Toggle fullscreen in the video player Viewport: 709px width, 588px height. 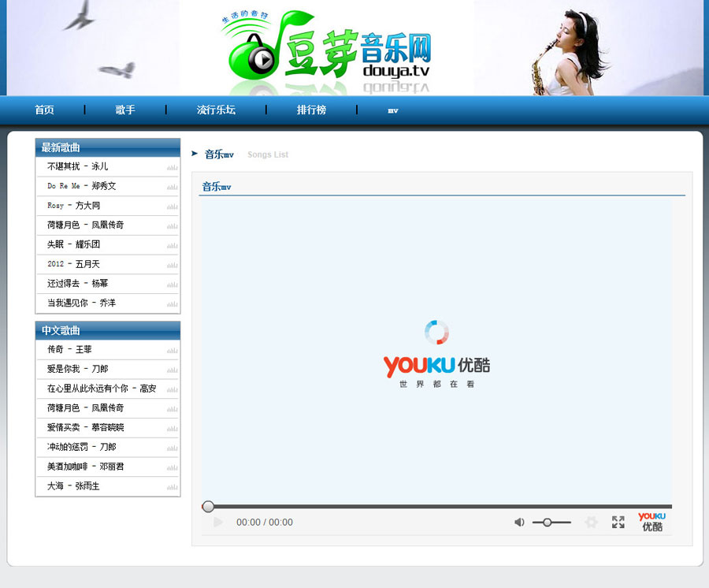618,523
